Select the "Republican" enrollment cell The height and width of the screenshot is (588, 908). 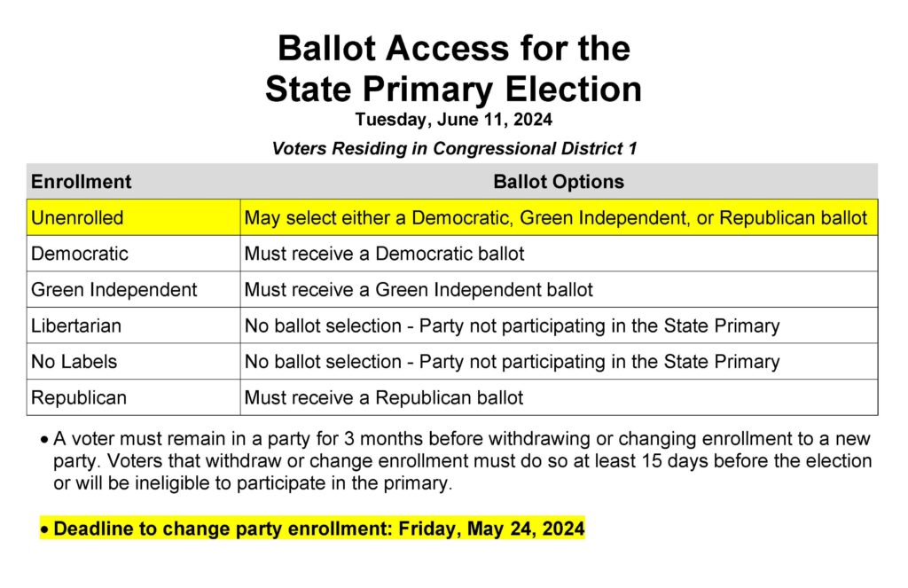[79, 397]
